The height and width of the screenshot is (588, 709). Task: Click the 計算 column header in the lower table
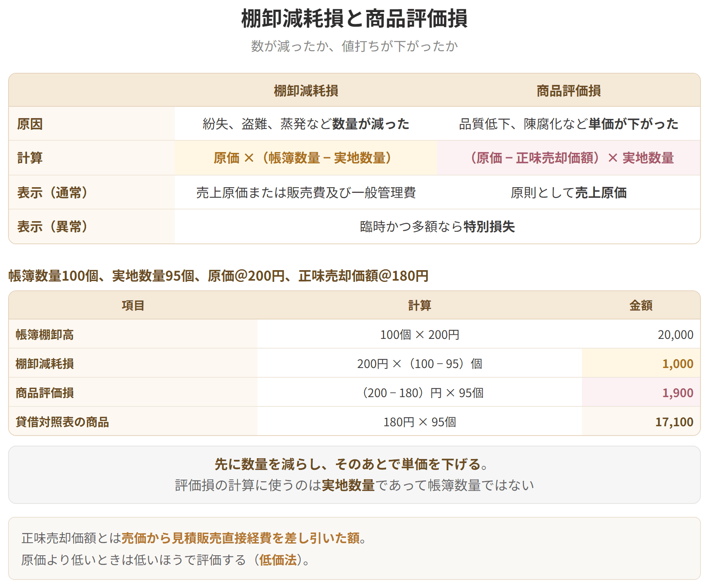[420, 305]
